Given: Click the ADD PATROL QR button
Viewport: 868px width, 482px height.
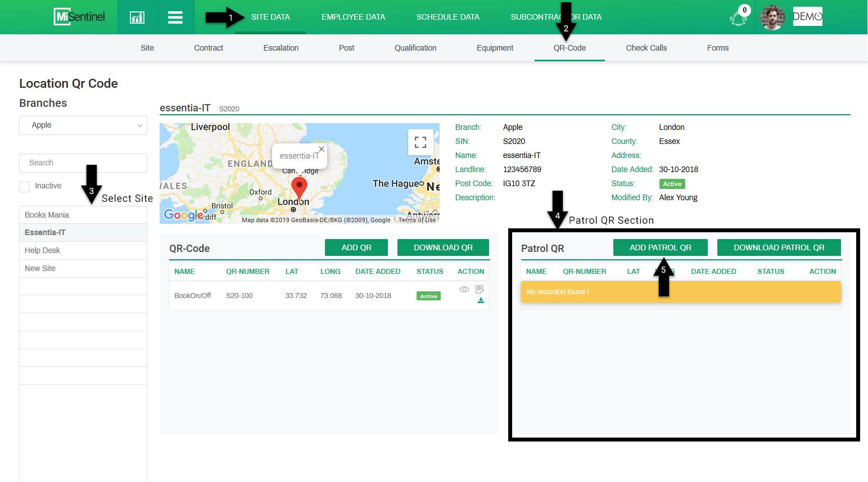Looking at the screenshot, I should coord(661,247).
